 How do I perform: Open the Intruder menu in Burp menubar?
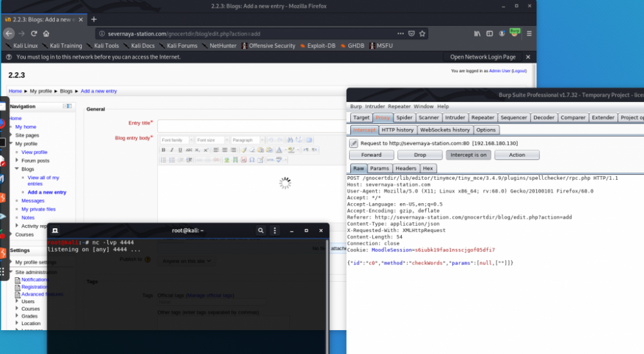click(375, 106)
